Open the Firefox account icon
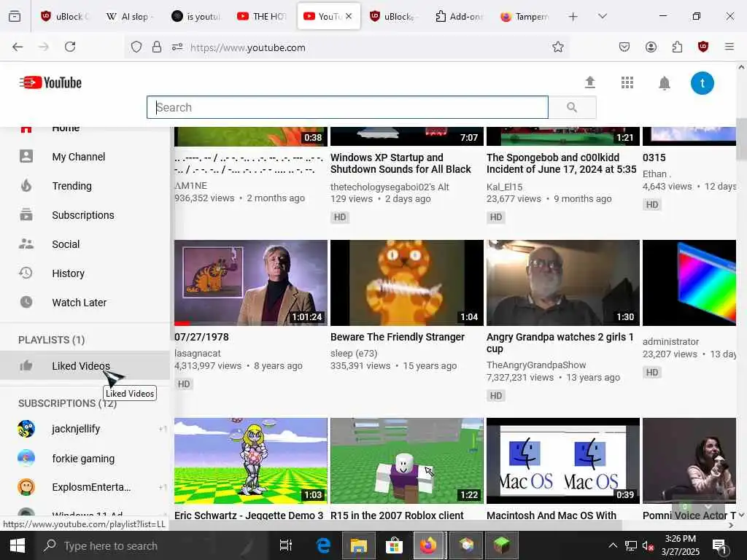The height and width of the screenshot is (560, 747). (651, 47)
